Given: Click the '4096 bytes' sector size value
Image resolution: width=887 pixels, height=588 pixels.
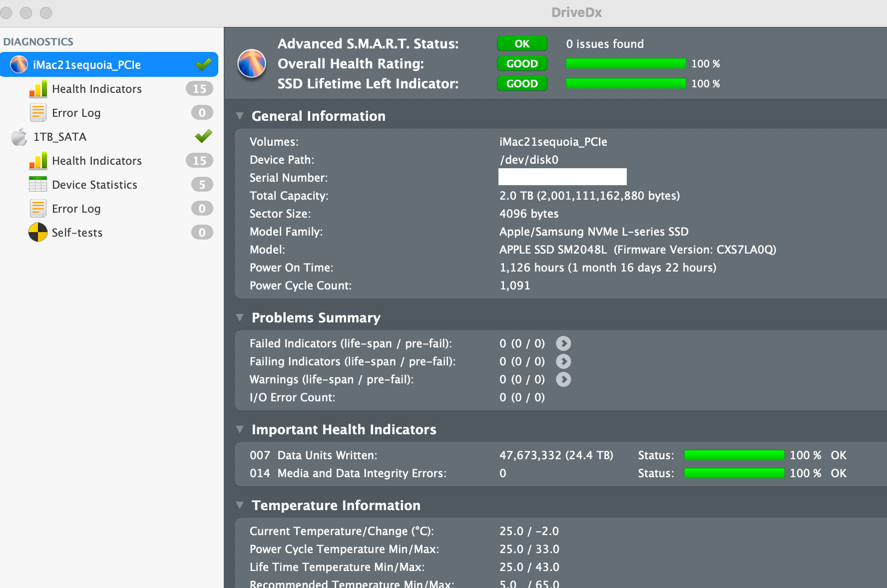Looking at the screenshot, I should pos(529,214).
